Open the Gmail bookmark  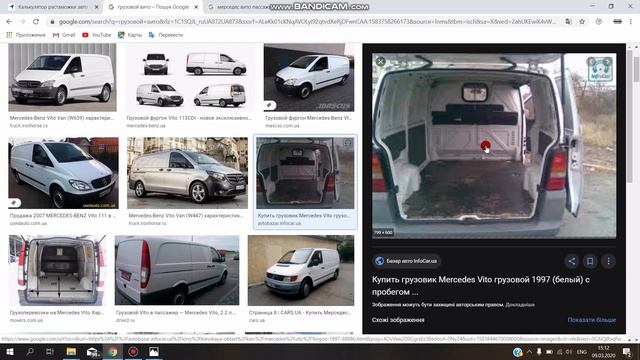click(64, 35)
